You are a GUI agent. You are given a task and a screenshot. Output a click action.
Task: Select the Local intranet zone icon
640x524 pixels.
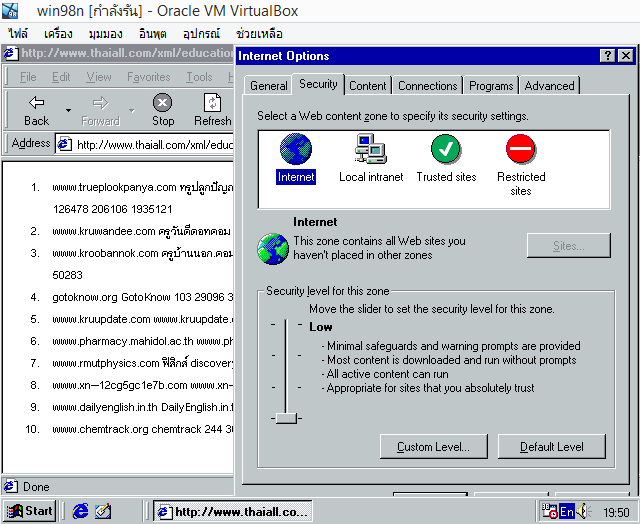coord(371,150)
